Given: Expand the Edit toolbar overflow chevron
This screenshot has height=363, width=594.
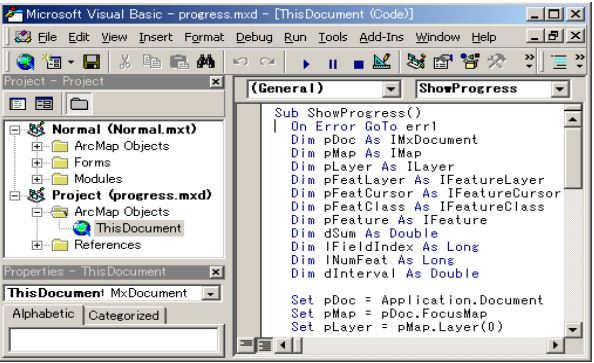Looking at the screenshot, I should tap(580, 61).
